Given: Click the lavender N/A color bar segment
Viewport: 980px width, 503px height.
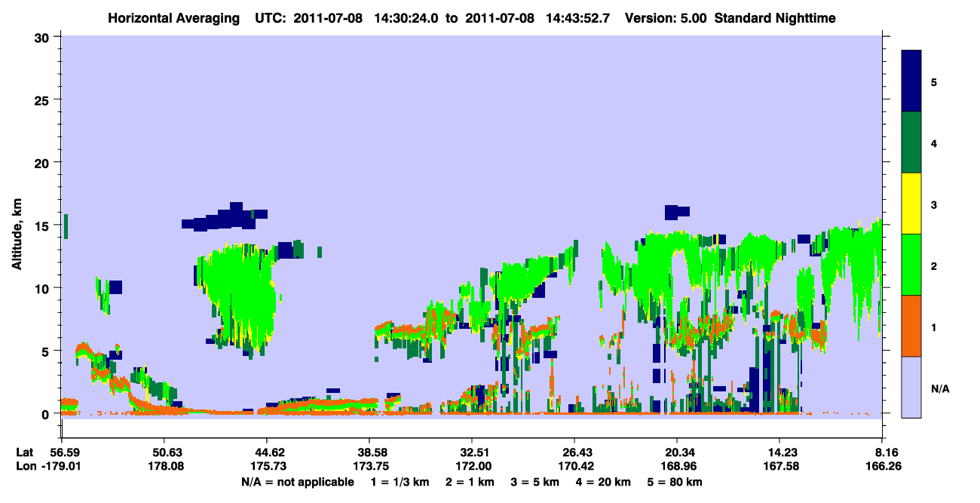Looking at the screenshot, I should (911, 387).
